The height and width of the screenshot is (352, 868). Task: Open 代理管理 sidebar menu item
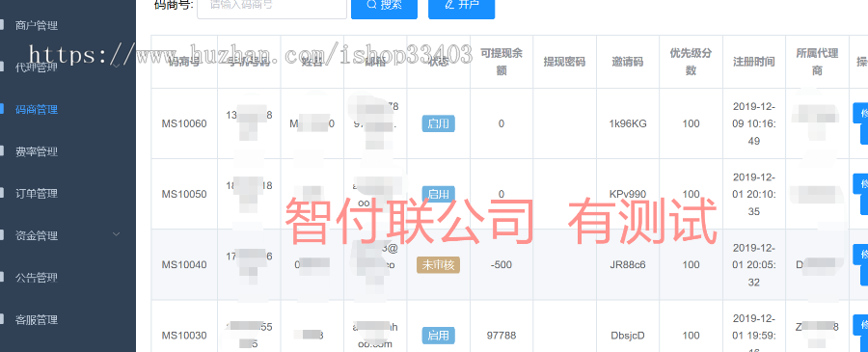[37, 68]
